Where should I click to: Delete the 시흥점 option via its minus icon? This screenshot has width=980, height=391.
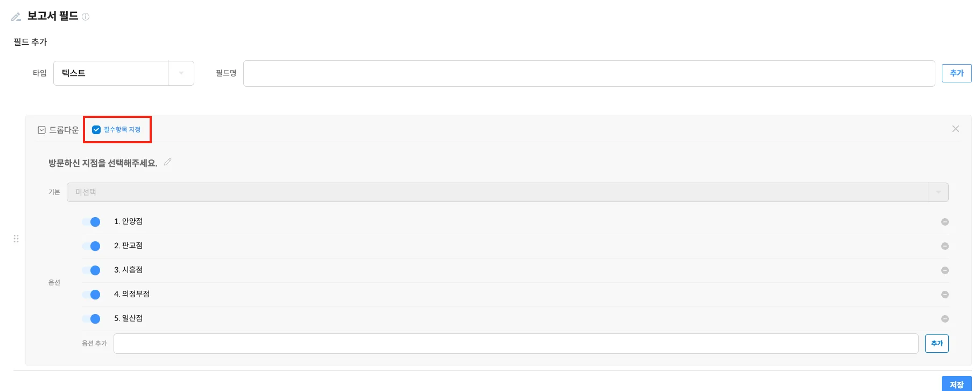pyautogui.click(x=944, y=270)
